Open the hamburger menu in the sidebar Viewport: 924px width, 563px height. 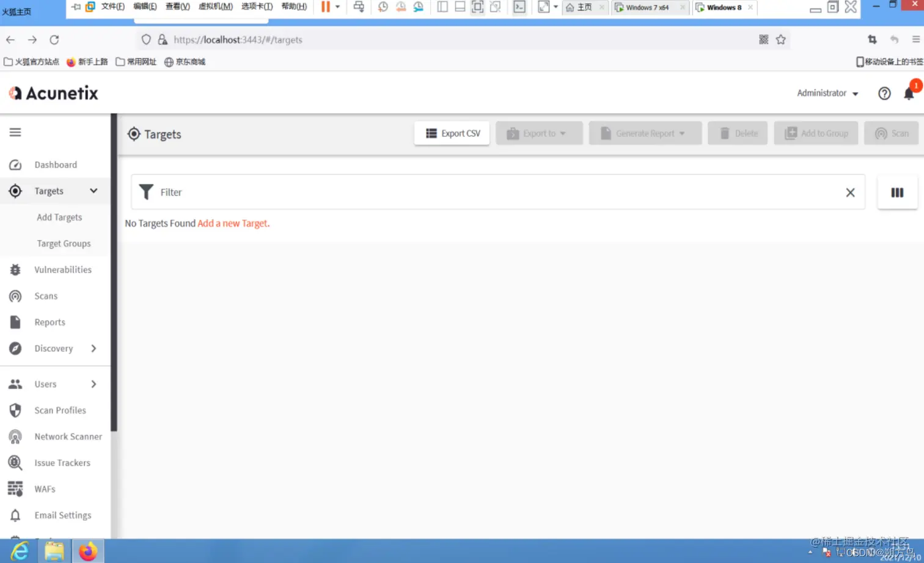tap(15, 133)
